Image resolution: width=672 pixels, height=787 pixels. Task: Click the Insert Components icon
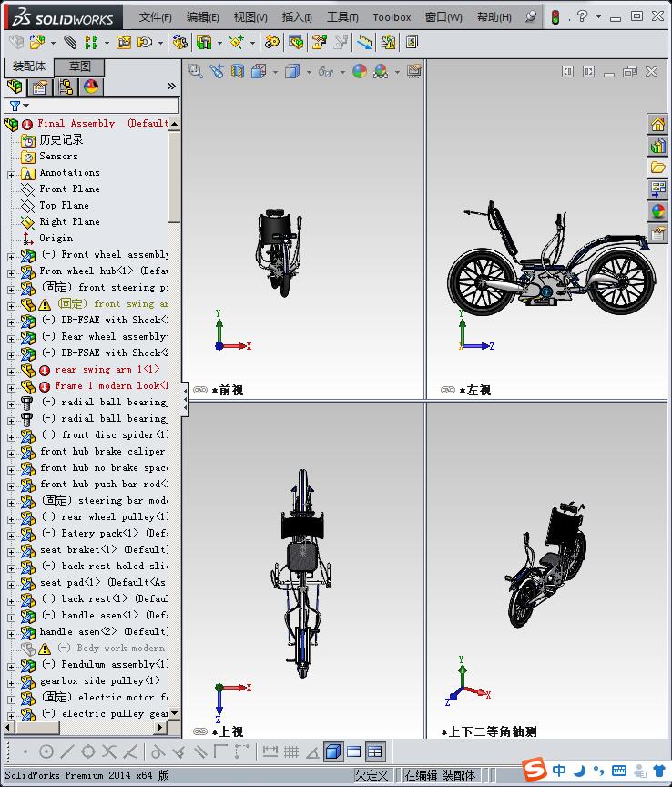pos(36,42)
